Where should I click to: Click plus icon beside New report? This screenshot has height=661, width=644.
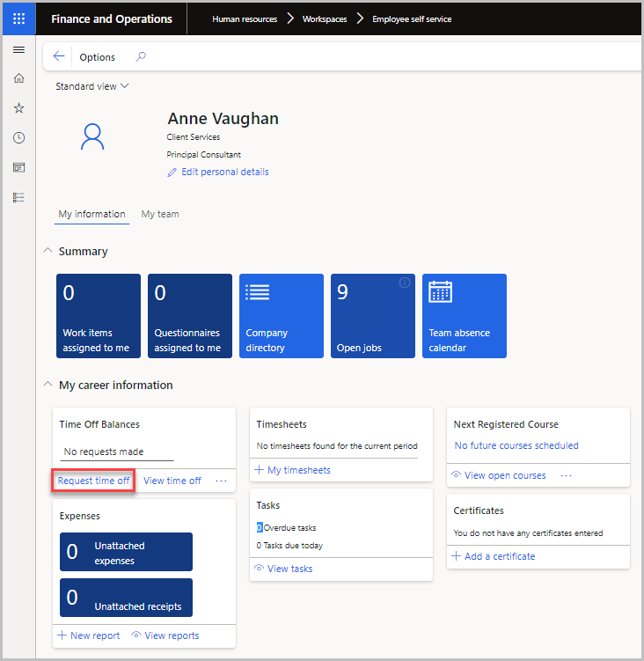point(62,635)
